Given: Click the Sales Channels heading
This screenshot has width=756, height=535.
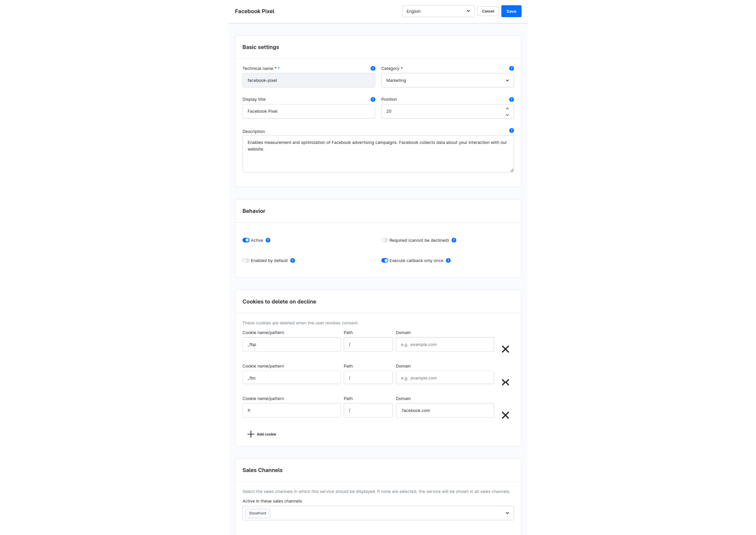Looking at the screenshot, I should click(262, 470).
